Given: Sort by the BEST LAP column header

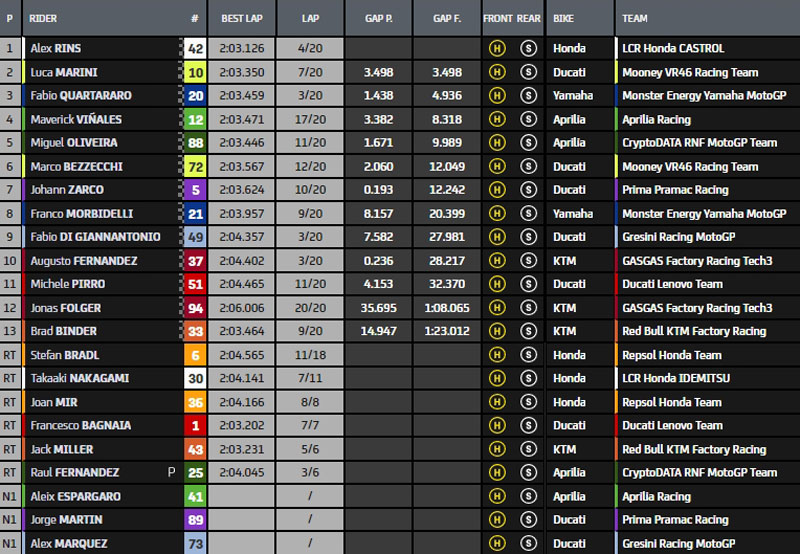Looking at the screenshot, I should click(241, 18).
